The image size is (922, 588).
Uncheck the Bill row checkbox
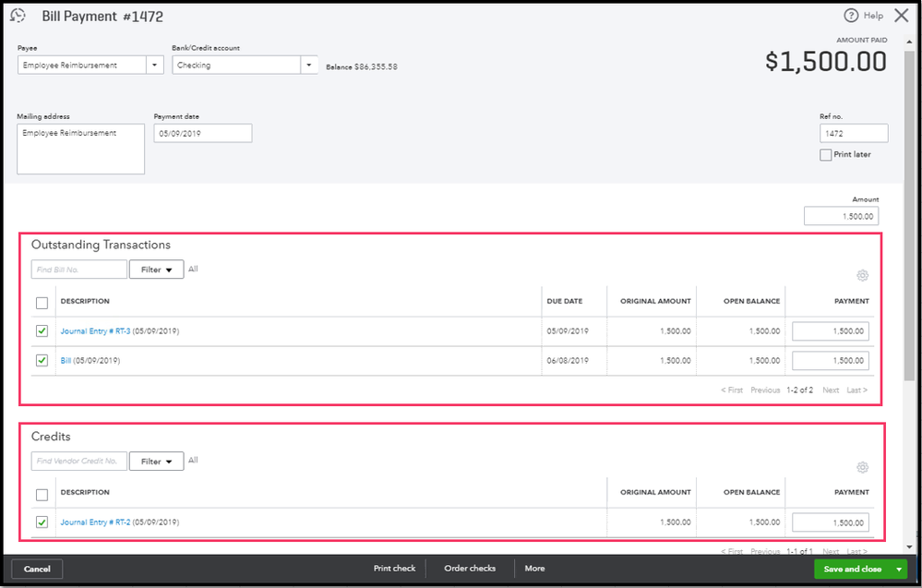click(42, 360)
